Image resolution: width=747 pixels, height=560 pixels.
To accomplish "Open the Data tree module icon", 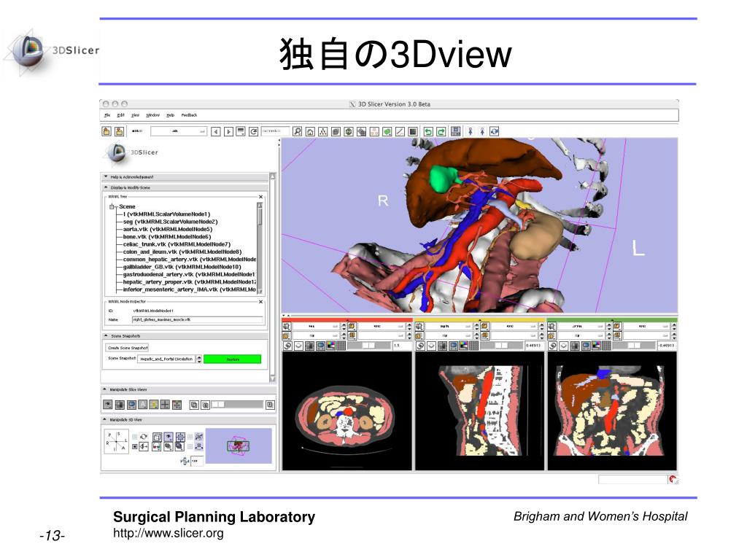I will click(323, 131).
